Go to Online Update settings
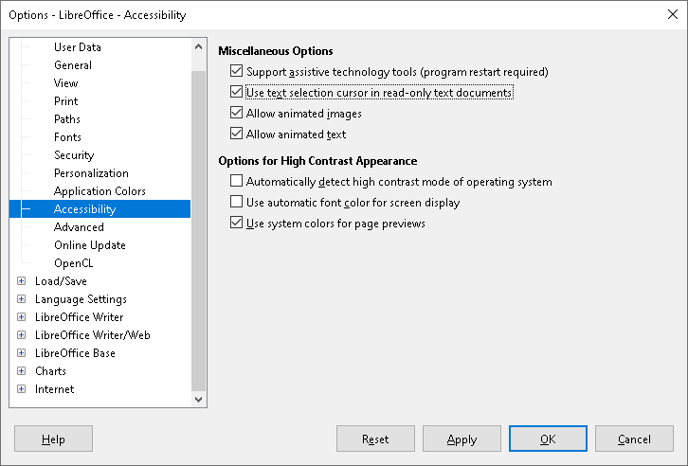This screenshot has height=466, width=688. click(90, 245)
